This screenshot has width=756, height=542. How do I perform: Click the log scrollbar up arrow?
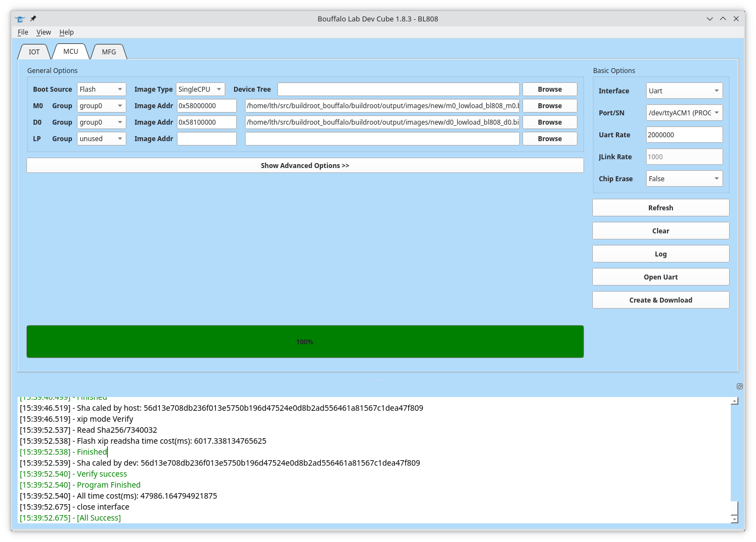(735, 401)
